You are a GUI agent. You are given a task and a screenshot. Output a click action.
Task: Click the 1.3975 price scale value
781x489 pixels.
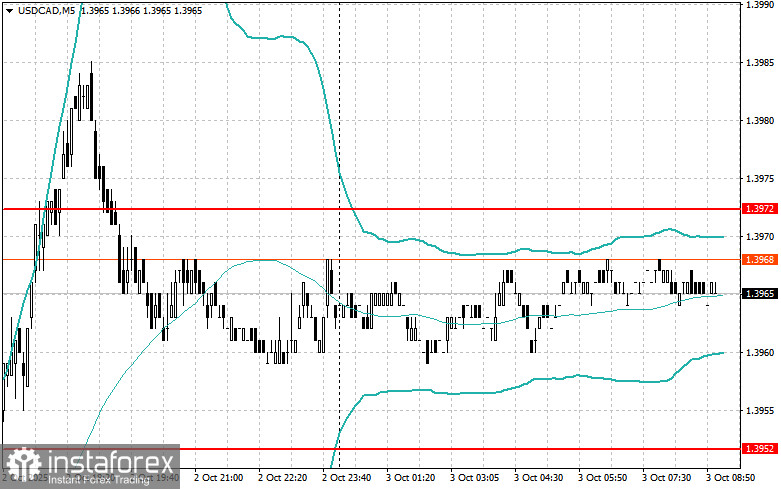[x=760, y=179]
